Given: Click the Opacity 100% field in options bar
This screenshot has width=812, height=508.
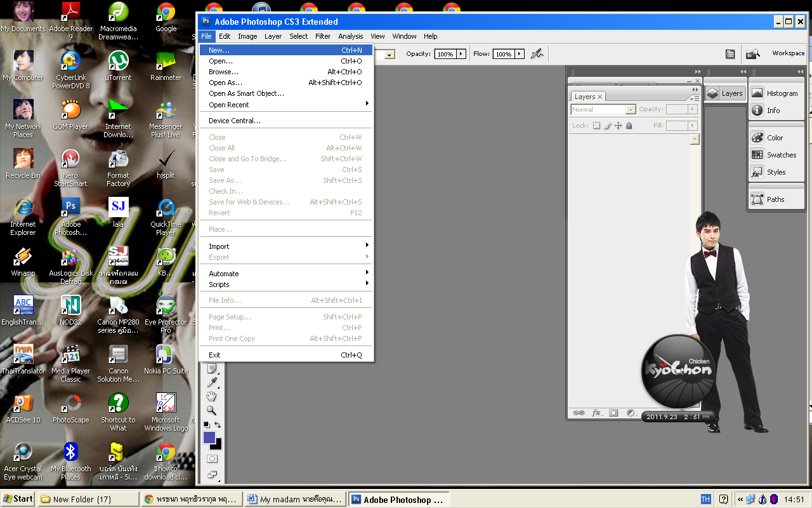Looking at the screenshot, I should point(445,54).
